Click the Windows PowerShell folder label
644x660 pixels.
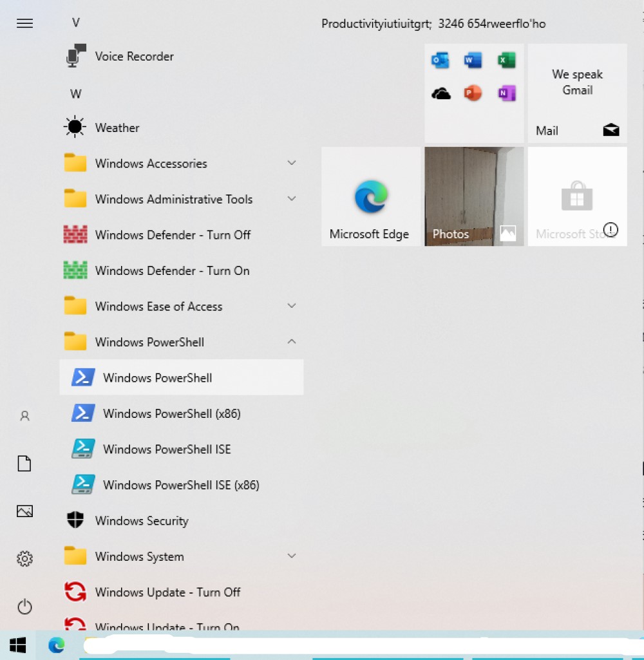[x=149, y=342]
